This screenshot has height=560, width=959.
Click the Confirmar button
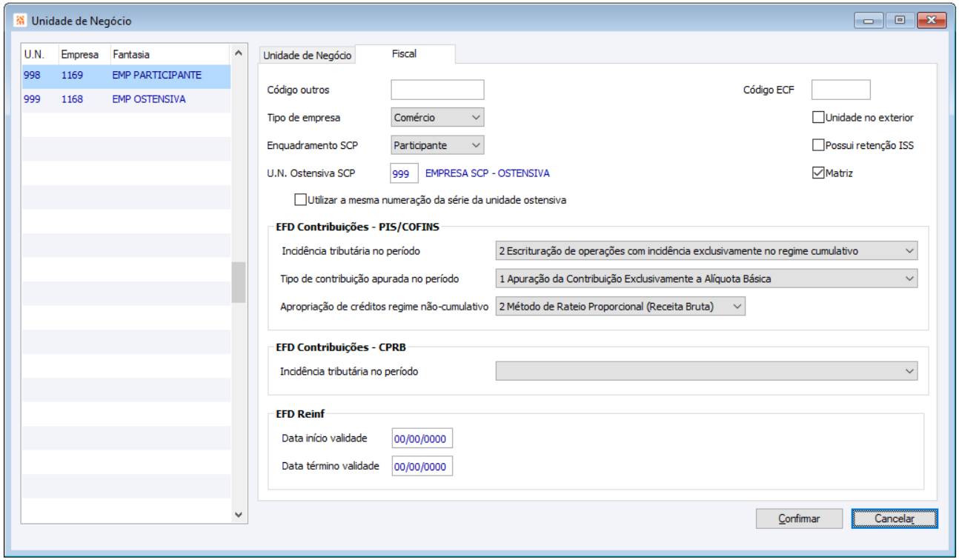click(799, 519)
